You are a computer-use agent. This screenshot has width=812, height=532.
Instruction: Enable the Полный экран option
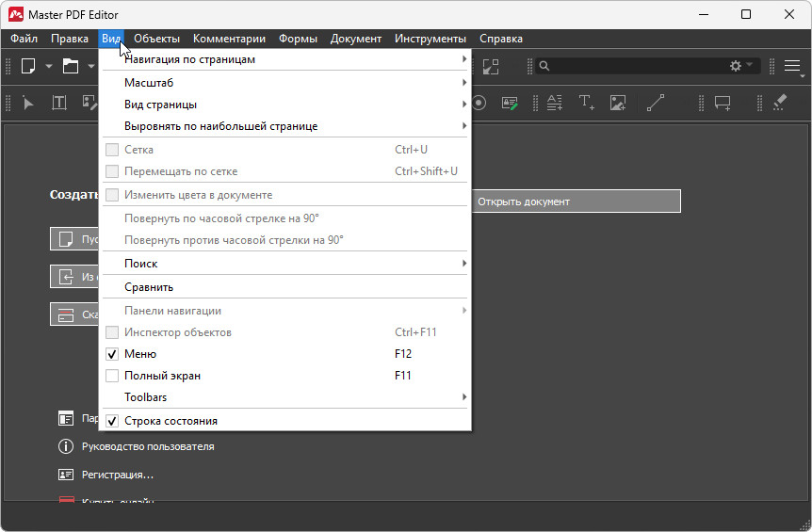[x=113, y=376]
